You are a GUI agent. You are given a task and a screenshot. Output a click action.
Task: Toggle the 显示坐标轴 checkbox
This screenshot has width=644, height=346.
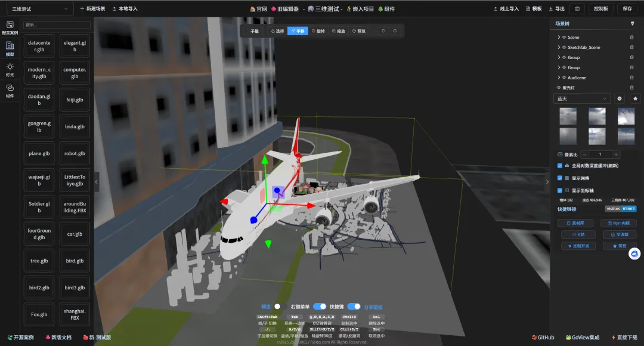point(559,190)
